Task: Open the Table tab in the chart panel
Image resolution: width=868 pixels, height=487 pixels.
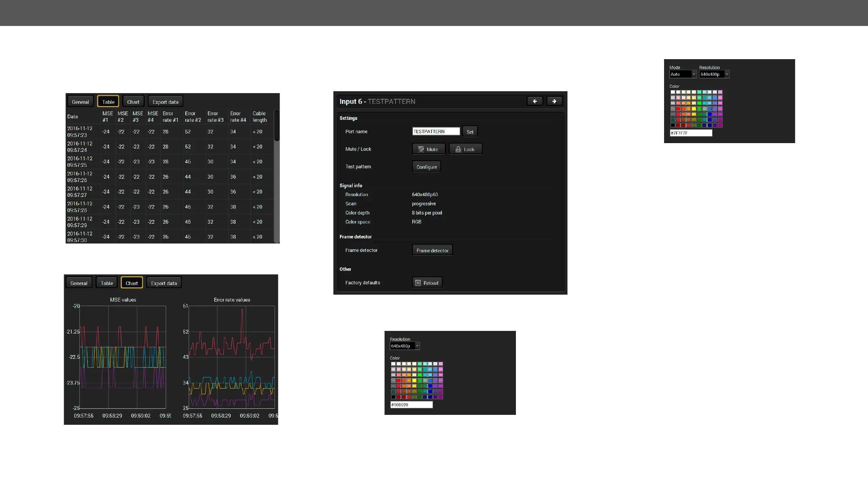Action: pos(107,283)
